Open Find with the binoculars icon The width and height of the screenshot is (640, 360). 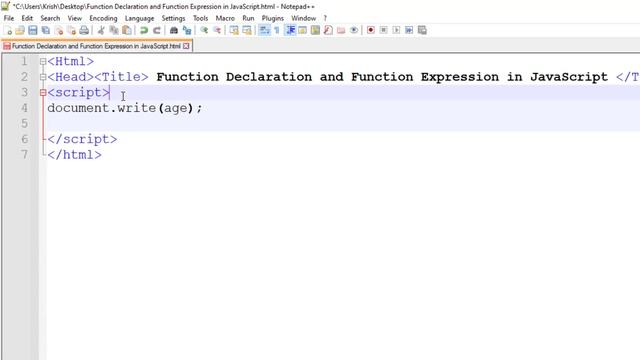coord(173,30)
